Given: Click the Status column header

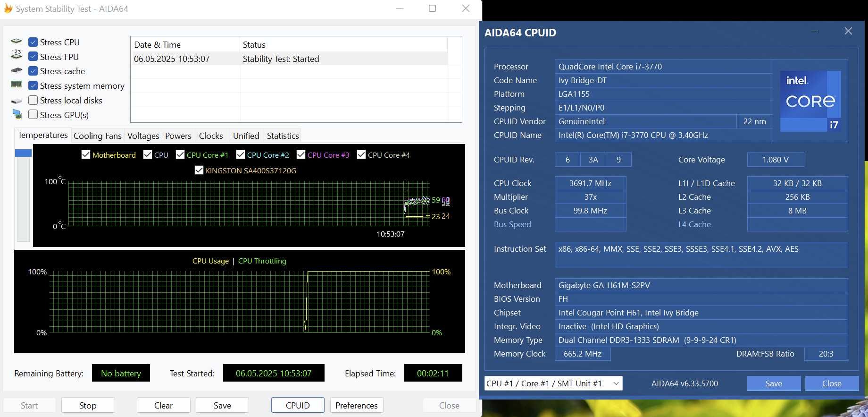Looking at the screenshot, I should coord(343,44).
